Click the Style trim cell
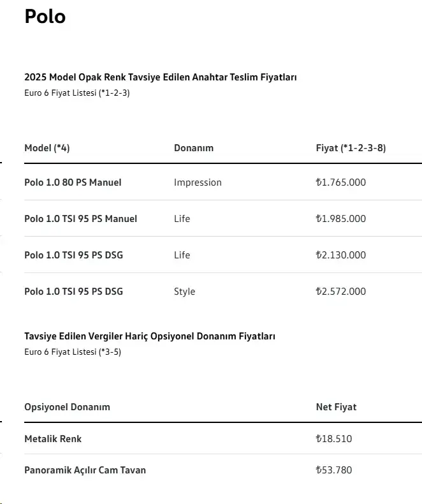The width and height of the screenshot is (422, 504). click(x=184, y=292)
